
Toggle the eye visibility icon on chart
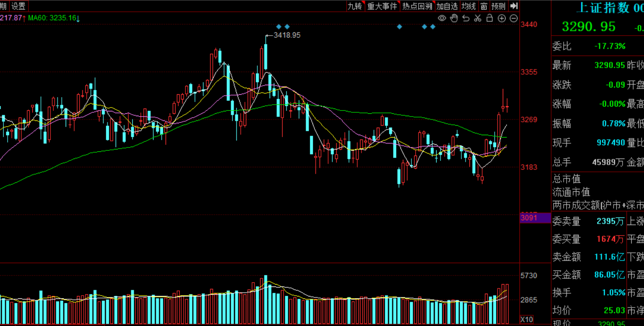(442, 18)
